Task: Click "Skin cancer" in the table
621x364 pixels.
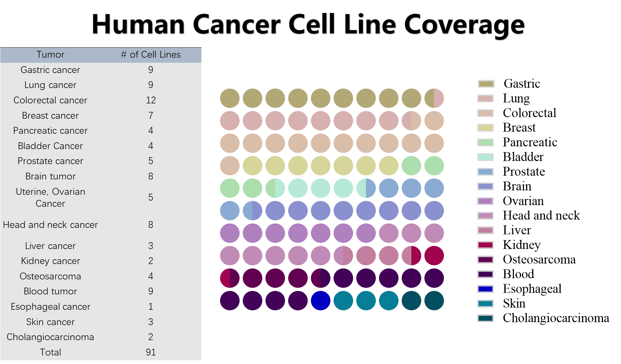Action: (51, 322)
